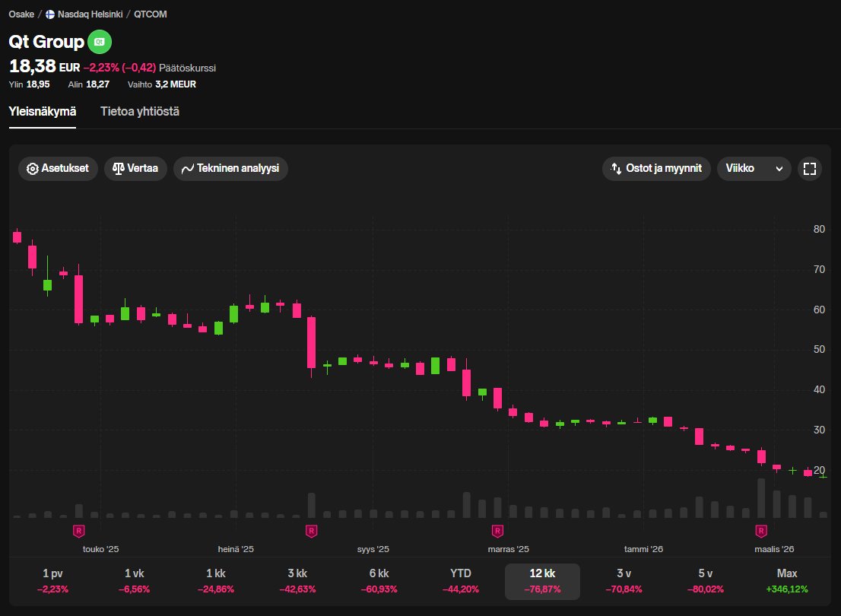841x616 pixels.
Task: Click the 80 price axis label
Action: point(819,229)
